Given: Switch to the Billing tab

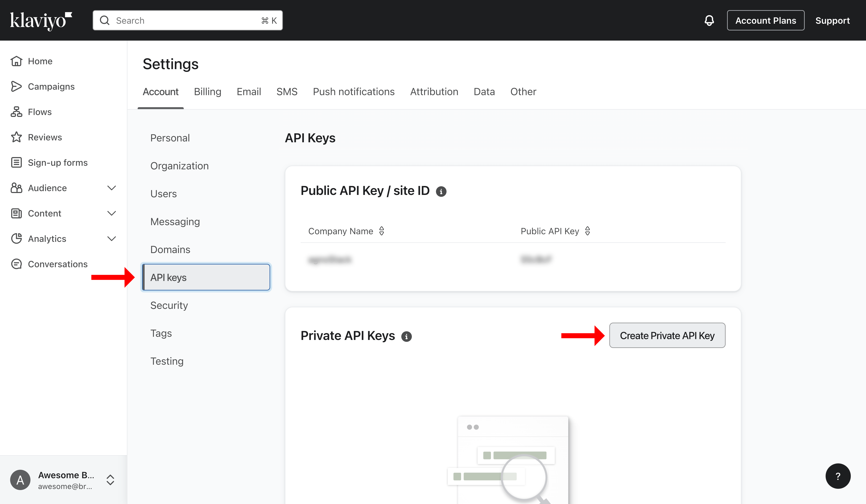Looking at the screenshot, I should (x=208, y=92).
